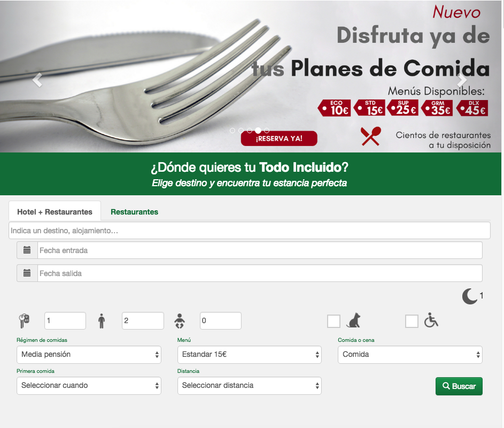Viewport: 504px width, 428px height.
Task: Click the moon nights icon
Action: coord(470,296)
